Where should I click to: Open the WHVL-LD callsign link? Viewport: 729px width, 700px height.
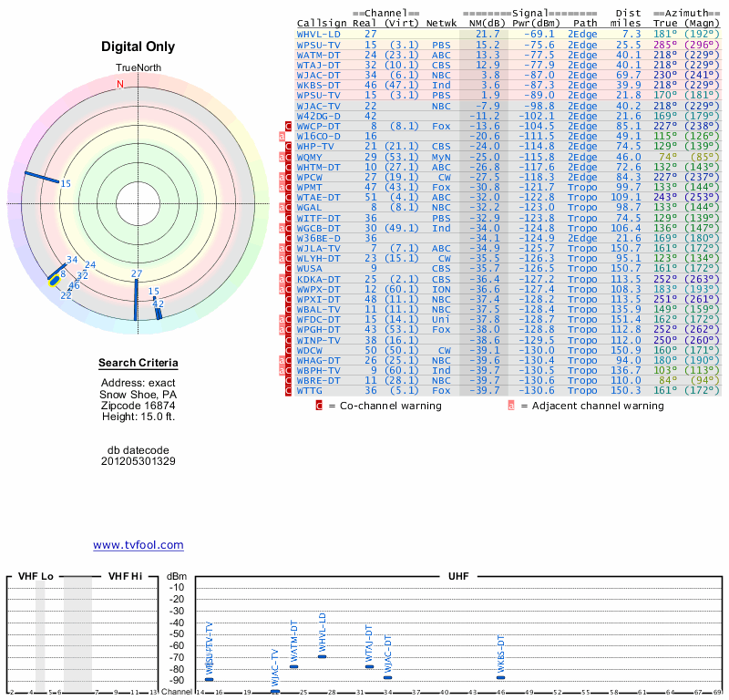coord(319,34)
